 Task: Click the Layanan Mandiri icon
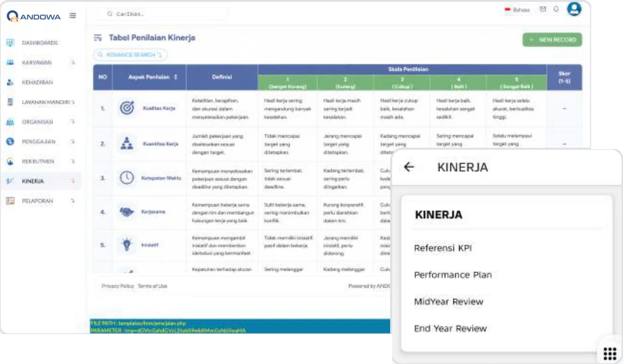pos(11,102)
